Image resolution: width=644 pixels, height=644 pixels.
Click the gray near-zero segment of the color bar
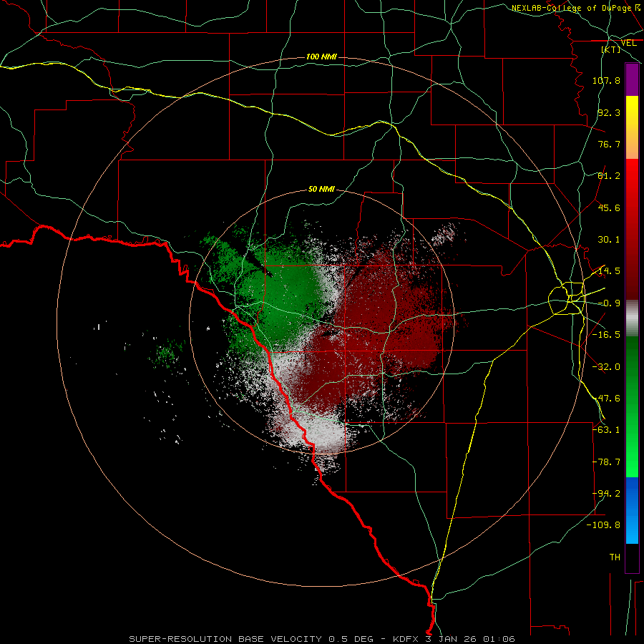click(x=632, y=318)
